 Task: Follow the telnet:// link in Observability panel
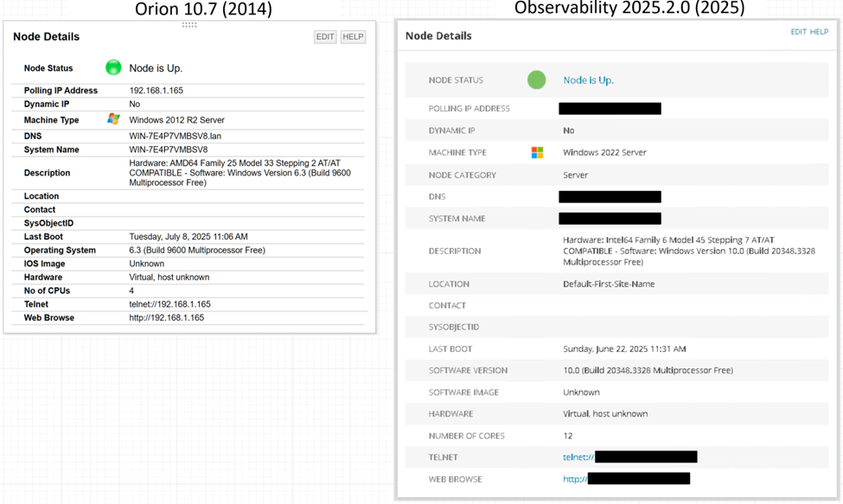(578, 457)
